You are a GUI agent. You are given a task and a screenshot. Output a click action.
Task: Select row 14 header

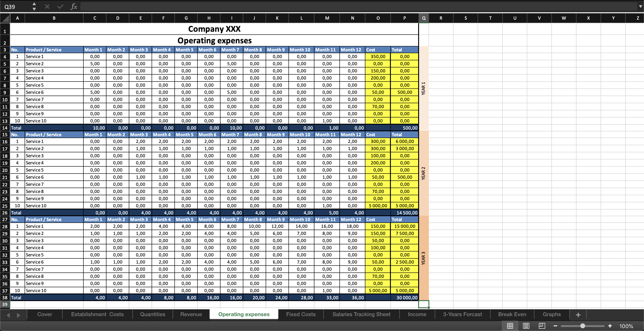(5, 128)
